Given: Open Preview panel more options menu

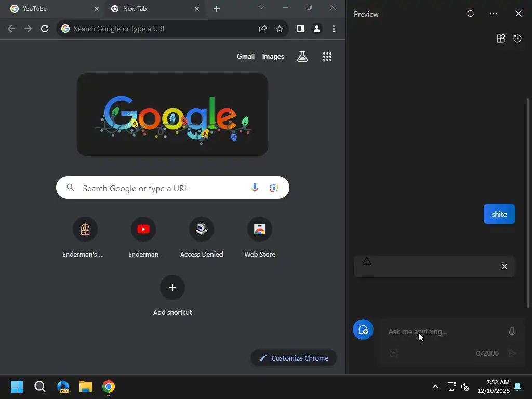Looking at the screenshot, I should (494, 14).
